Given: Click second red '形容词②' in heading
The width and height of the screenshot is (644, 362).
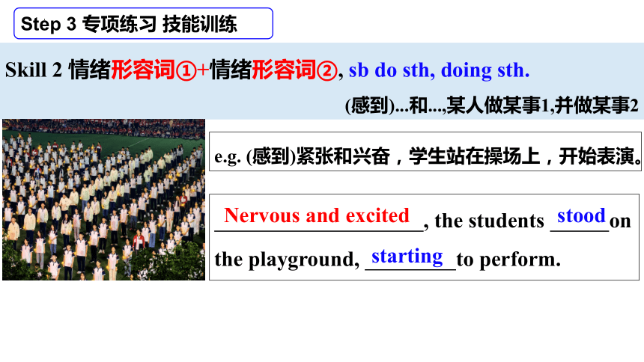Looking at the screenshot, I should point(294,70).
